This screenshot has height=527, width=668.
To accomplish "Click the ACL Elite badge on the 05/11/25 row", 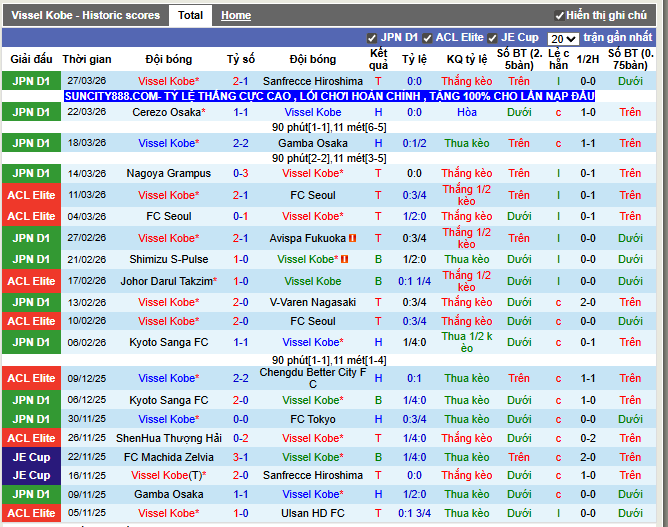I will tap(31, 513).
